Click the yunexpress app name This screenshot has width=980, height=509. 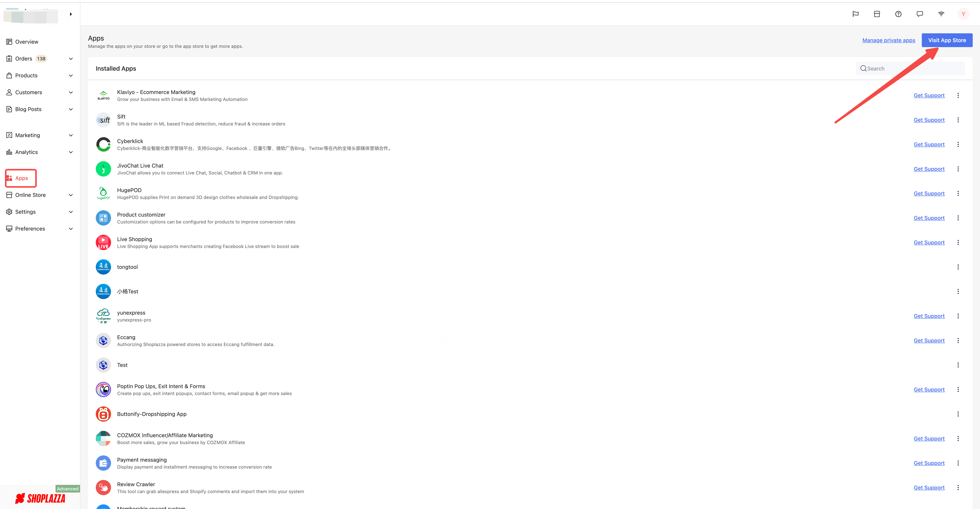131,313
